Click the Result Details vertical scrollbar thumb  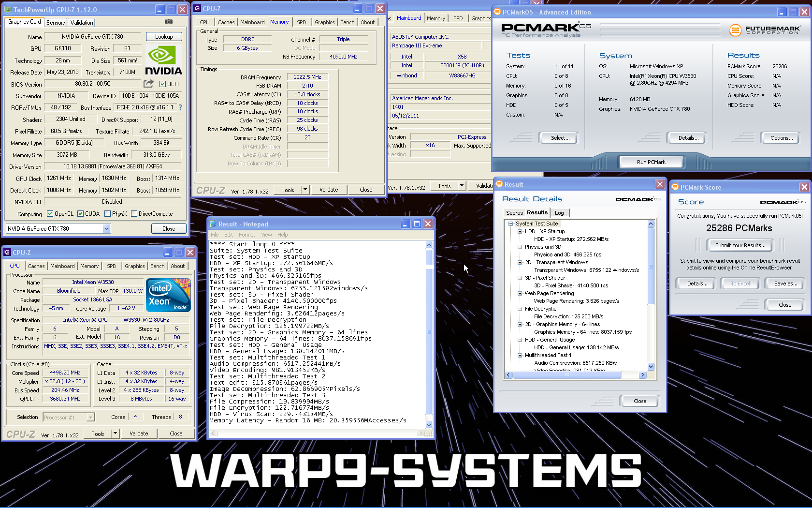(x=651, y=267)
